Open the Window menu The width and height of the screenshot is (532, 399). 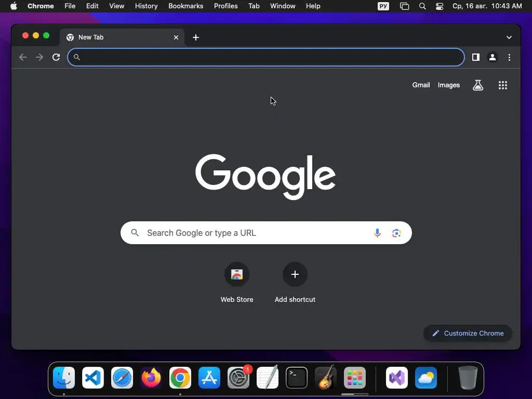[x=283, y=6]
